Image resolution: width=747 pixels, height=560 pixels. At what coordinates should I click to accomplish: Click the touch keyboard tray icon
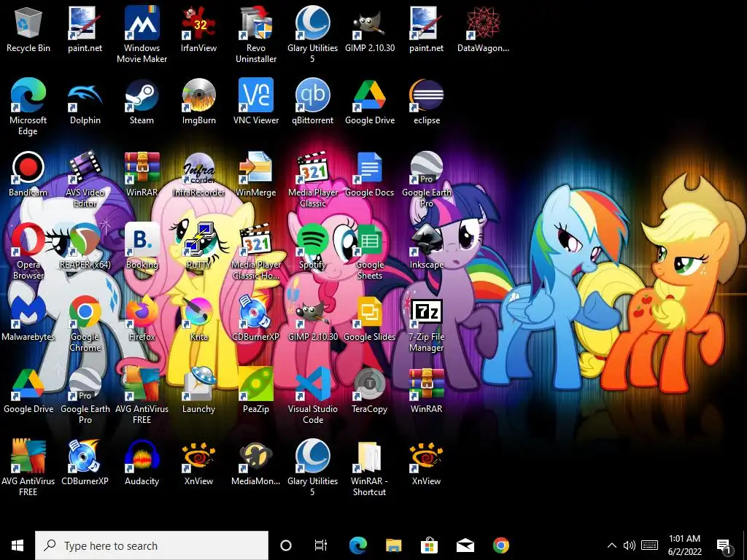click(x=649, y=545)
